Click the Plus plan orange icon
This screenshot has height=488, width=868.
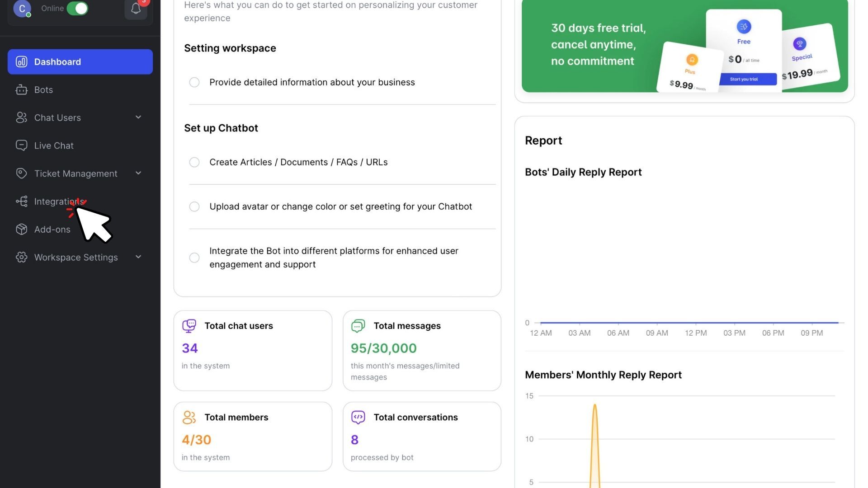click(692, 60)
